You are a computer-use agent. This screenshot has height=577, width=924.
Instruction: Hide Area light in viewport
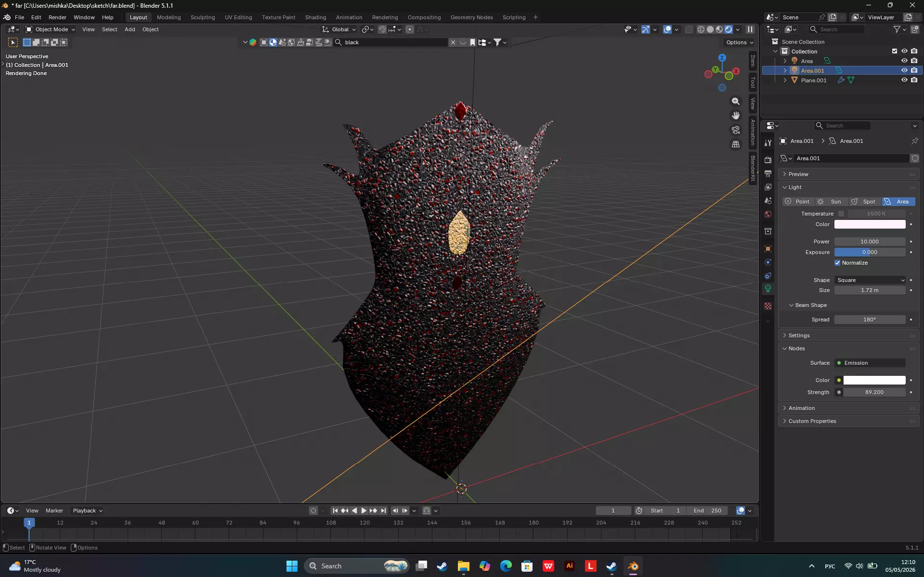tap(904, 61)
